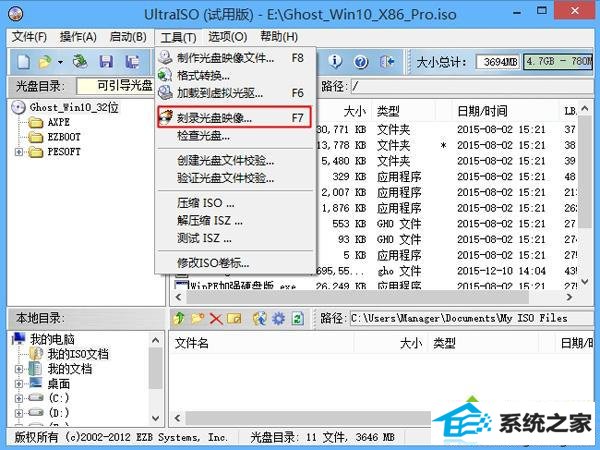This screenshot has height=450, width=600.
Task: Click the 4.7GB capacity usage bar
Action: [x=558, y=61]
